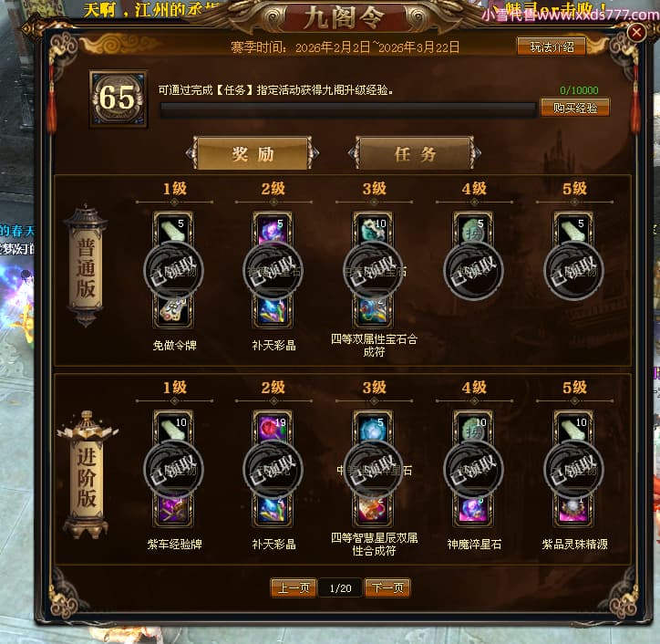The height and width of the screenshot is (644, 660).
Task: Select the 紫品灵珠精源 reward icon
Action: click(x=573, y=511)
